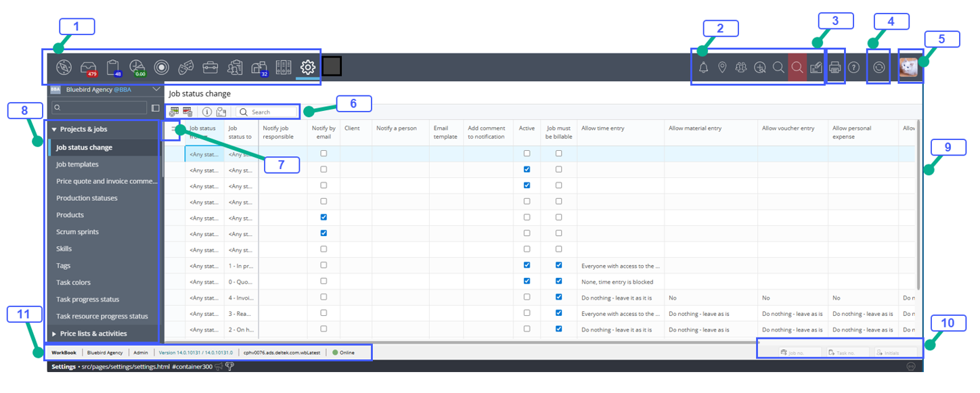Open the printer icon in top bar
Screen dimensions: 980x393
(x=835, y=67)
